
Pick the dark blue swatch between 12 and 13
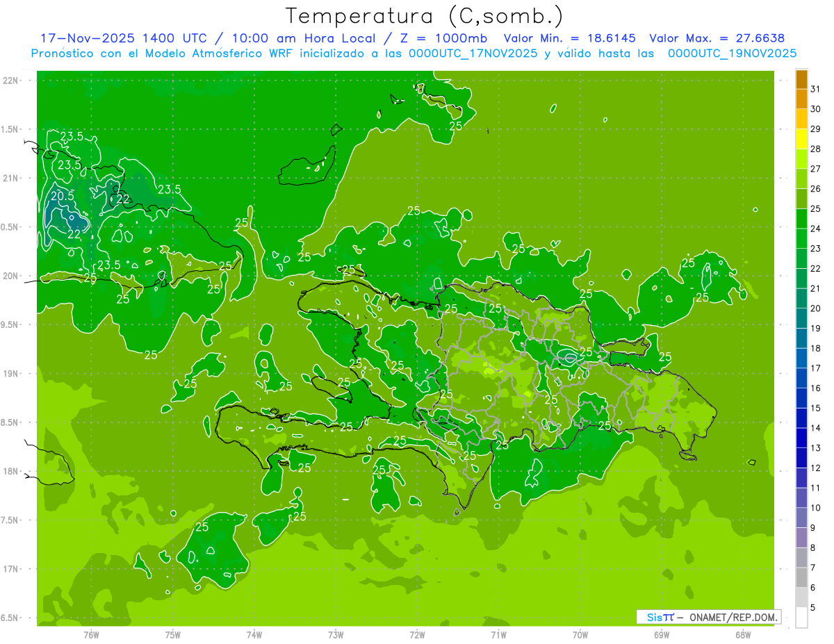801,458
